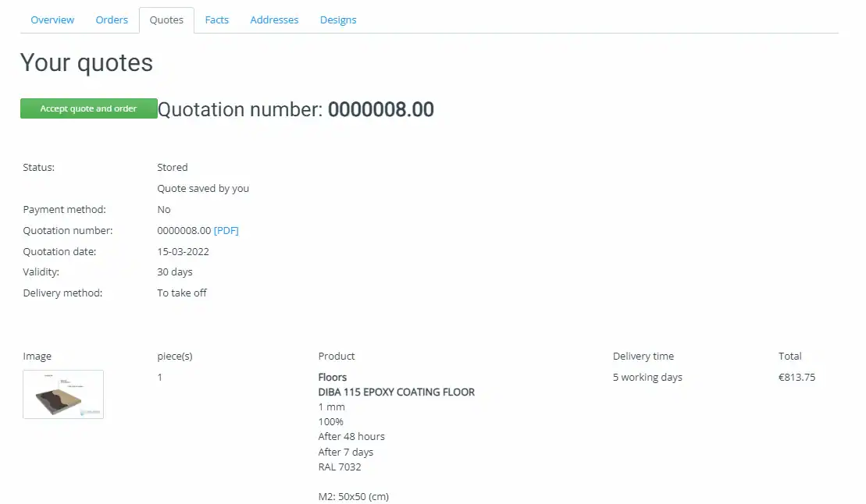866x504 pixels.
Task: Click the Product column header
Action: coord(337,356)
